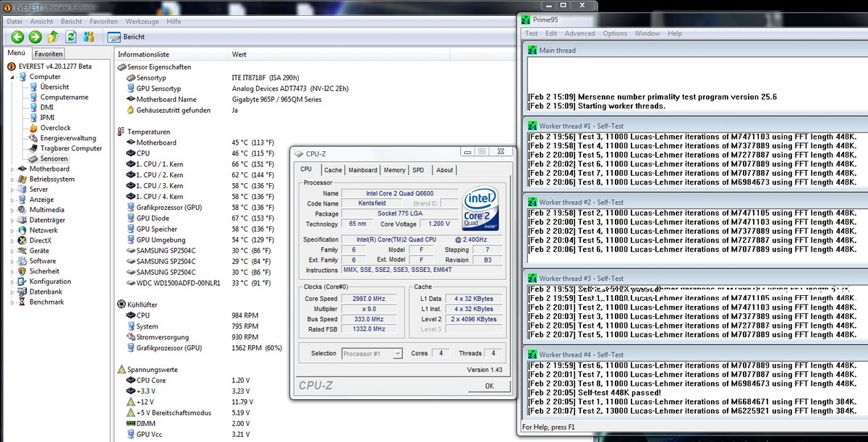Click the DMI tree icon
Screen dimensions: 868x442
(x=33, y=107)
